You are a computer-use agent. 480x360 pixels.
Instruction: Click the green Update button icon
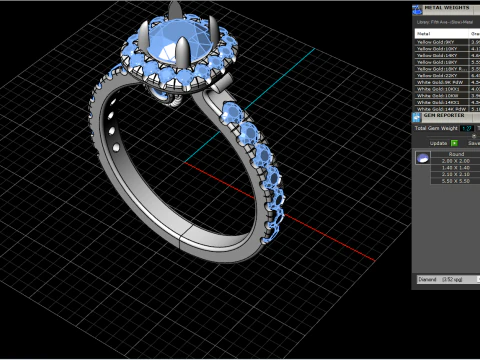tap(454, 143)
